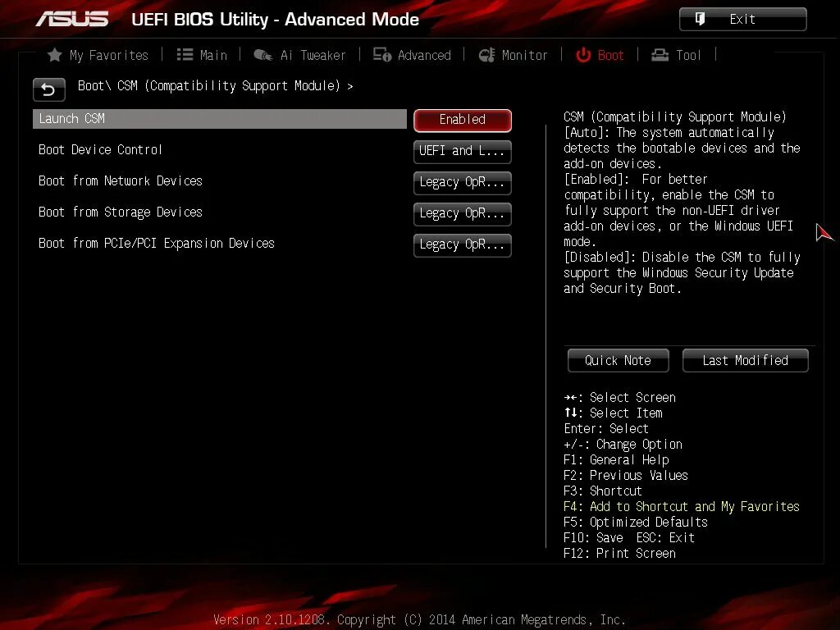Click the list icon beside Main

click(x=185, y=55)
